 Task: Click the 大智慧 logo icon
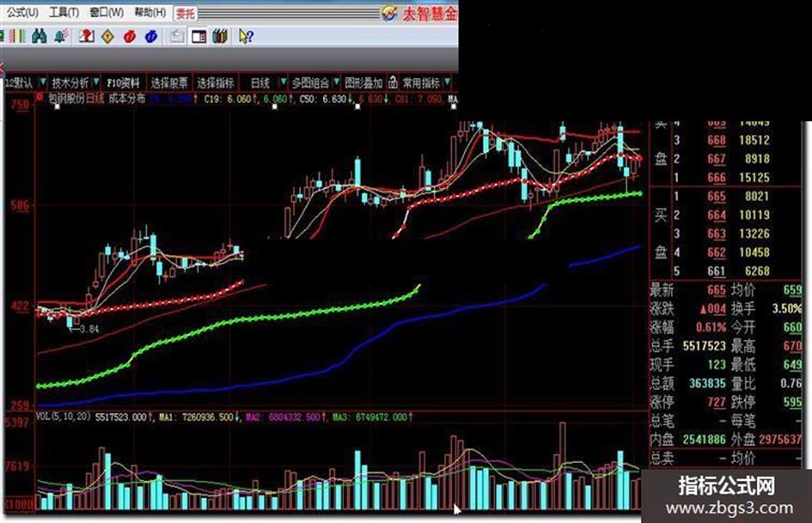[389, 14]
